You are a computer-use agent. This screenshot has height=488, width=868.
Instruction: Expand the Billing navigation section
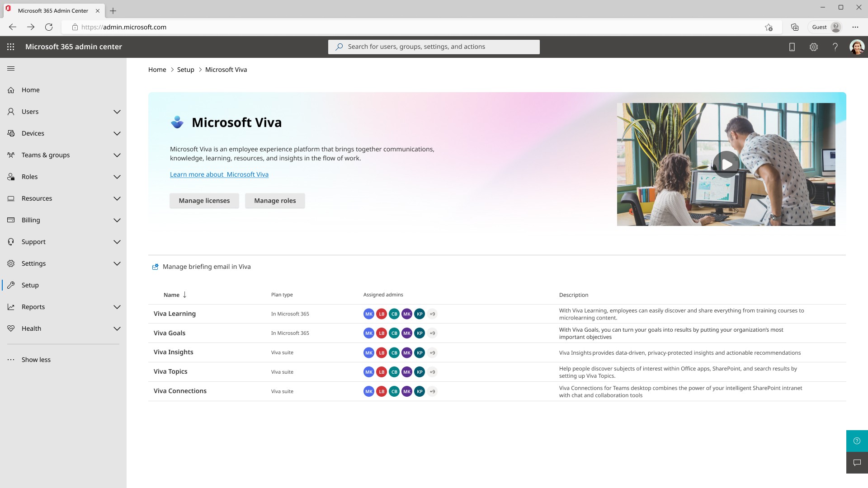tap(117, 220)
